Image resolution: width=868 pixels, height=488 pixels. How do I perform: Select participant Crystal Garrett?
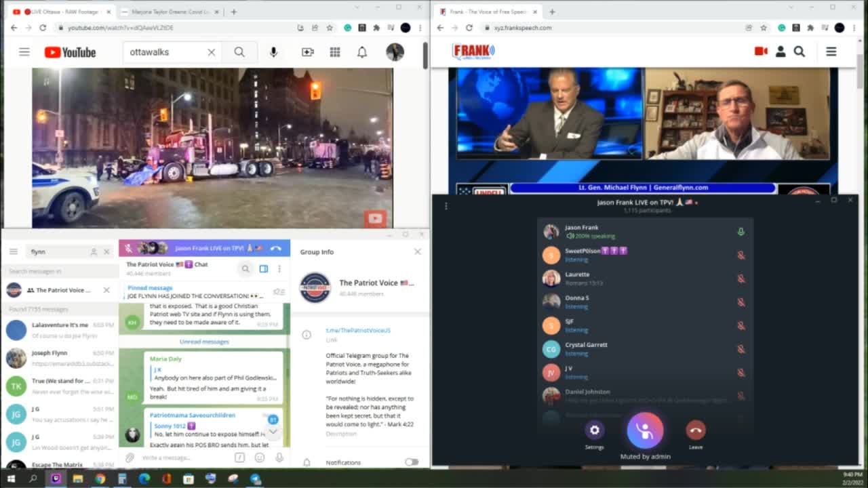tap(645, 348)
